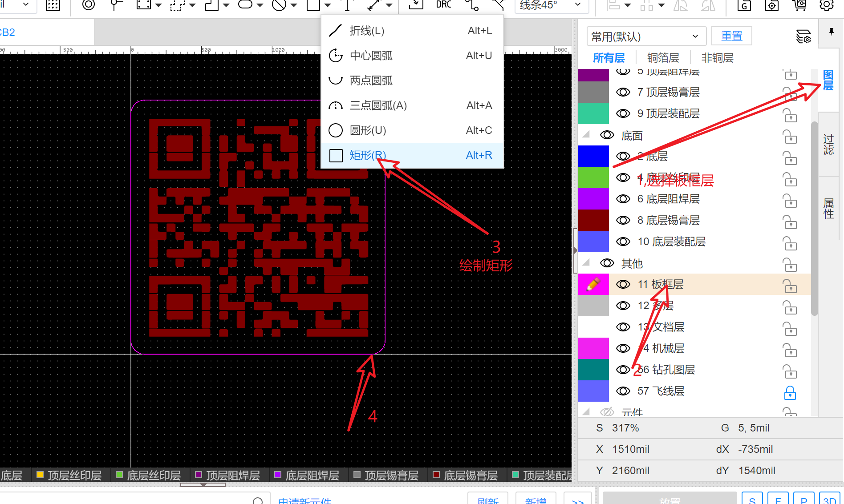Viewport: 844px width, 504px height.
Task: Open the layer manager settings icon
Action: [803, 36]
